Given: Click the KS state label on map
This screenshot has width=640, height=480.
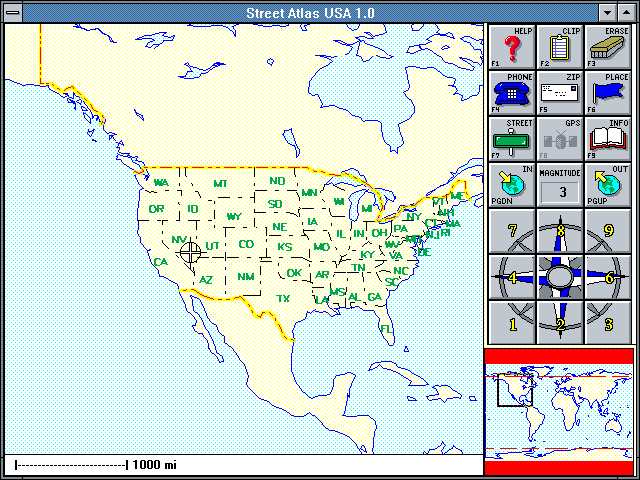Looking at the screenshot, I should coord(284,247).
